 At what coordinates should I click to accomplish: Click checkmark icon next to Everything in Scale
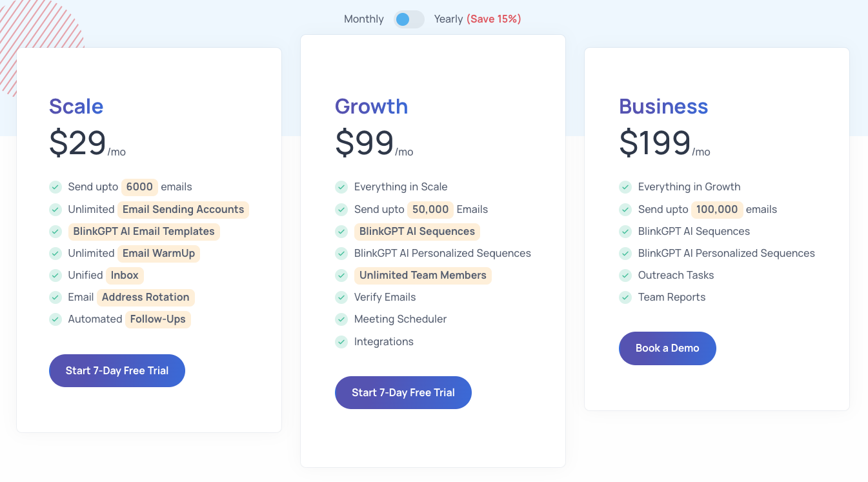point(341,187)
